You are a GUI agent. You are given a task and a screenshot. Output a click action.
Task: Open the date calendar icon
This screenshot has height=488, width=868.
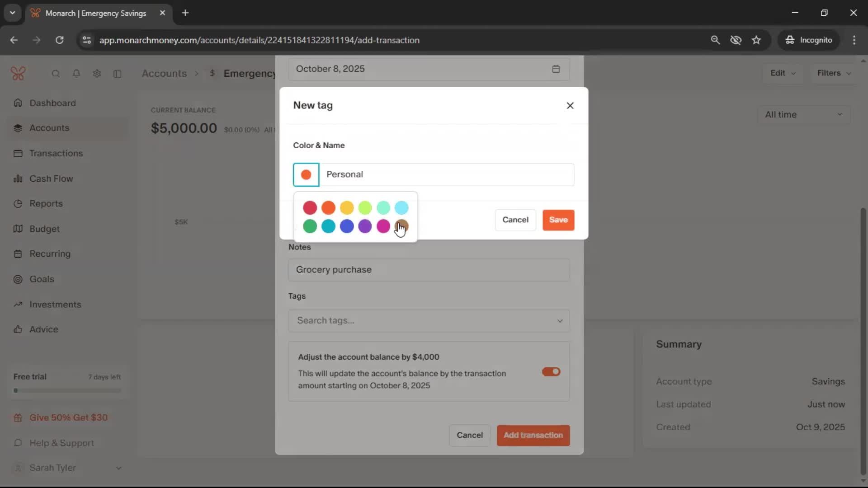pyautogui.click(x=556, y=69)
